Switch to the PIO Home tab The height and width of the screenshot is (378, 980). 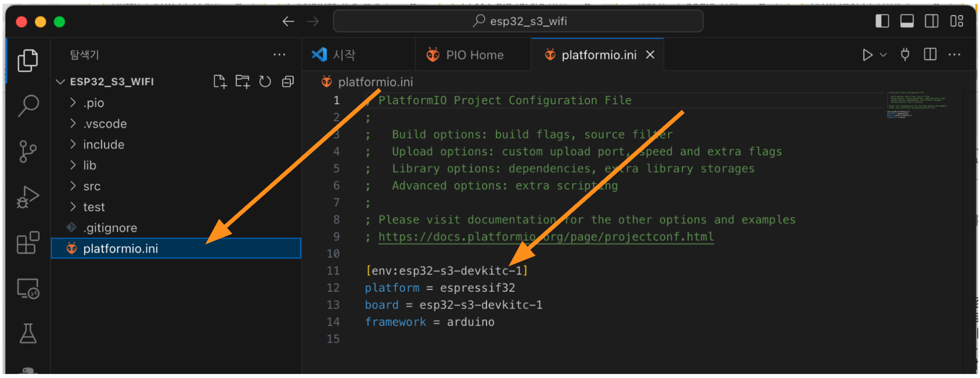click(474, 55)
